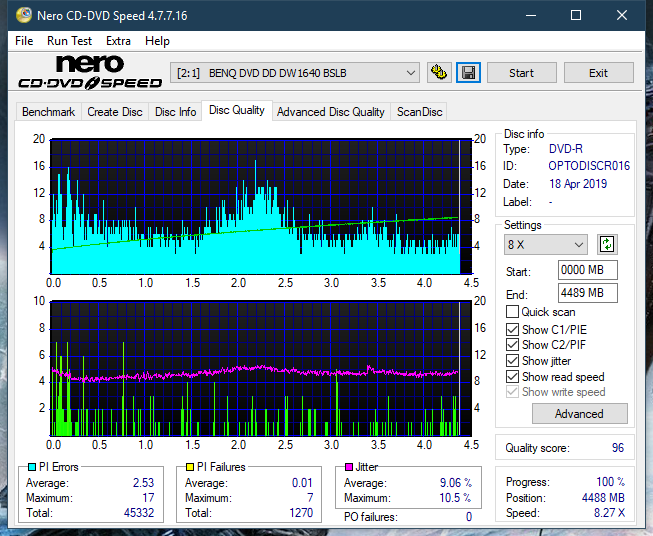Image resolution: width=653 pixels, height=536 pixels.
Task: Uncheck Show jitter option
Action: tap(512, 361)
